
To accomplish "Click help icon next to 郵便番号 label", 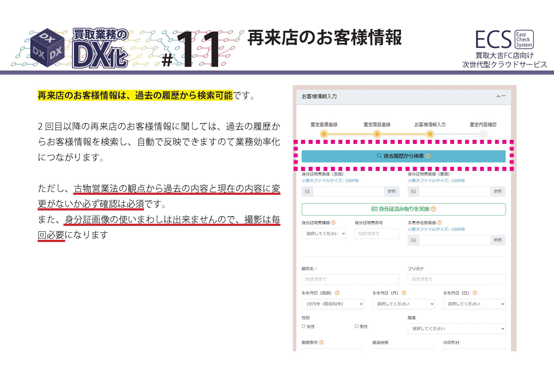I will [x=321, y=342].
